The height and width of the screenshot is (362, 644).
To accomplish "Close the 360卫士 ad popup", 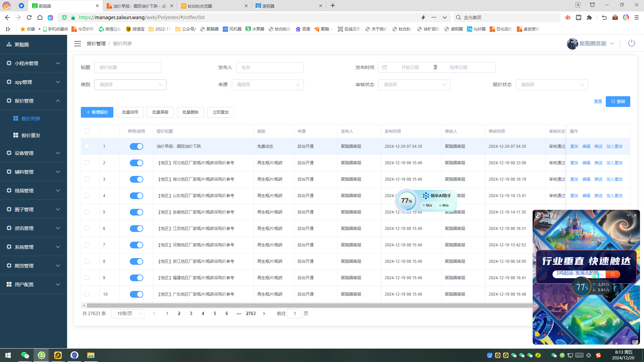I will pos(635,215).
